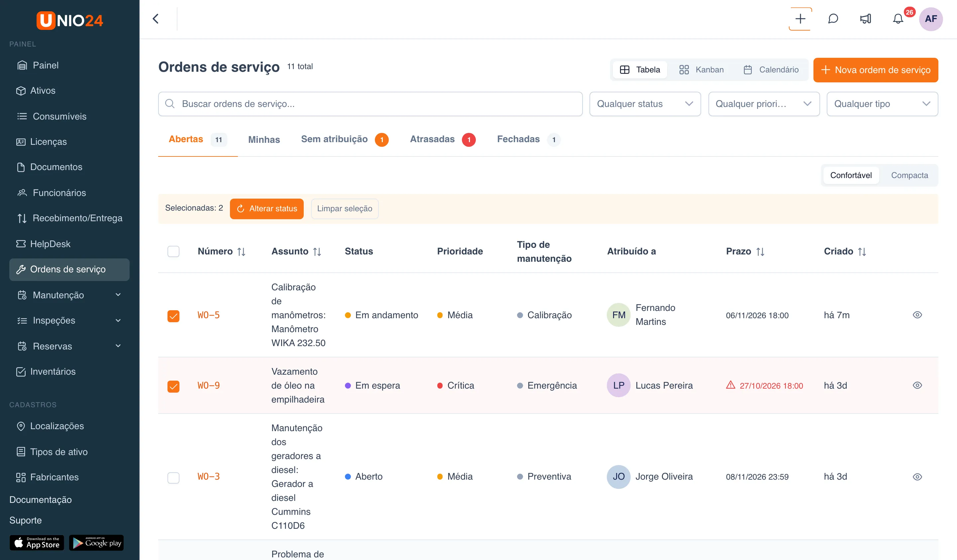Screen dimensions: 957x560
Task: Switch to the Minhas tab
Action: point(264,139)
